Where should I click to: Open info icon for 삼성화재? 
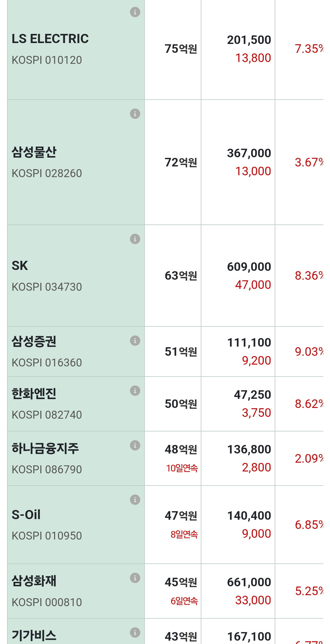coord(135,578)
